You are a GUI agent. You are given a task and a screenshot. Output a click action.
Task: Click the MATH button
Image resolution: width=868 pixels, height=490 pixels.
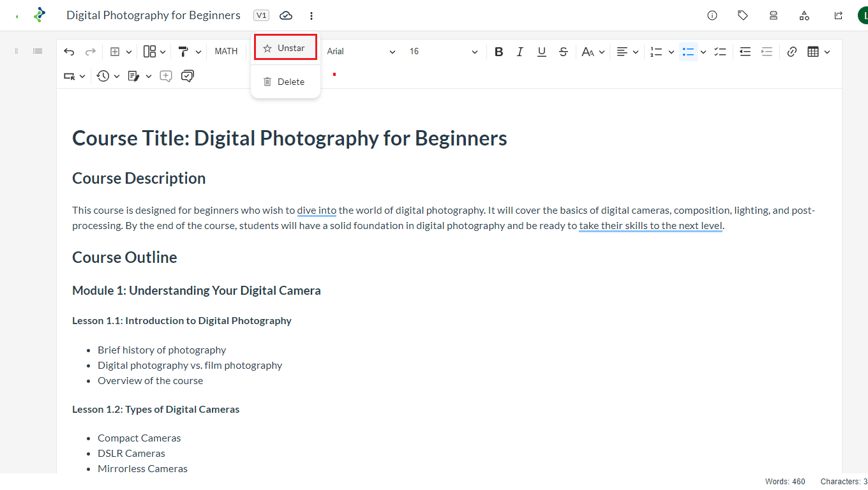(226, 52)
